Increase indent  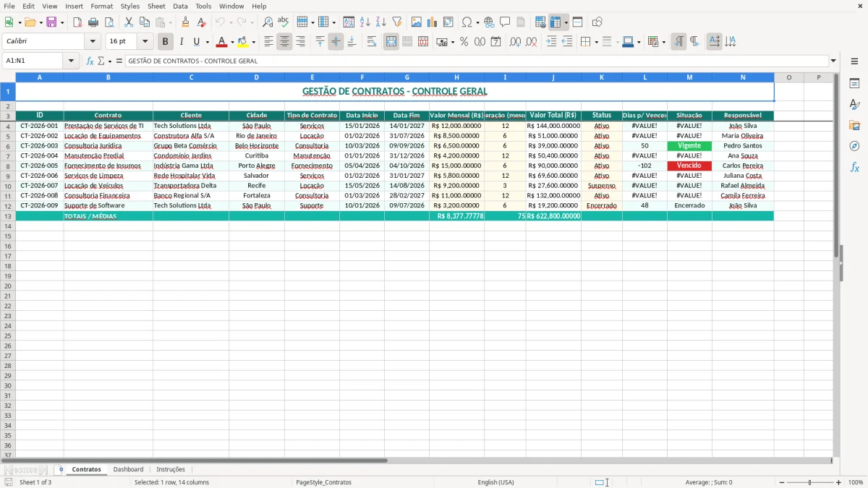551,42
